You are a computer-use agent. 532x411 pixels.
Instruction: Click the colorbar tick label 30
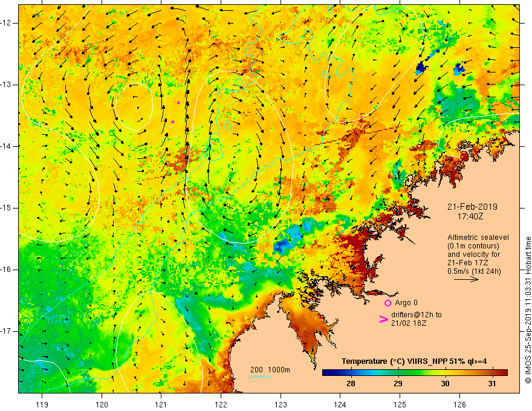point(445,384)
